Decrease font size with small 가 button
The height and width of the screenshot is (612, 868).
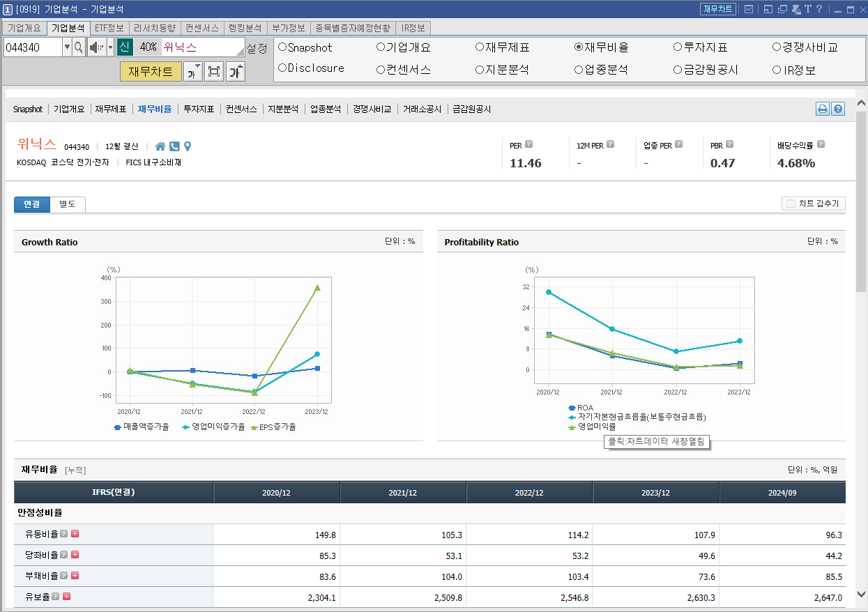tap(193, 71)
